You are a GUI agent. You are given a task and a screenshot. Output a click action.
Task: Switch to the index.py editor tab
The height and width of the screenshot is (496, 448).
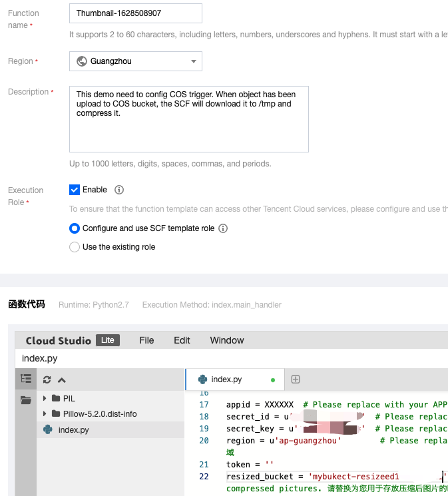(235, 379)
